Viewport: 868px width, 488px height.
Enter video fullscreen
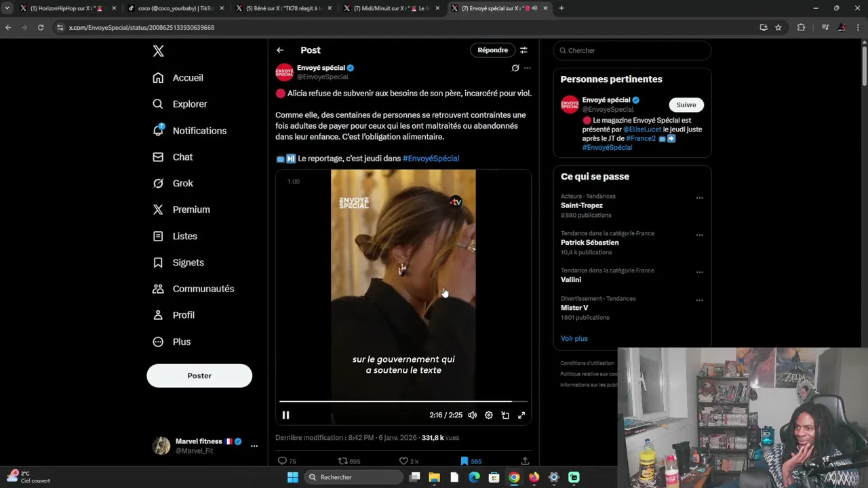click(x=521, y=415)
